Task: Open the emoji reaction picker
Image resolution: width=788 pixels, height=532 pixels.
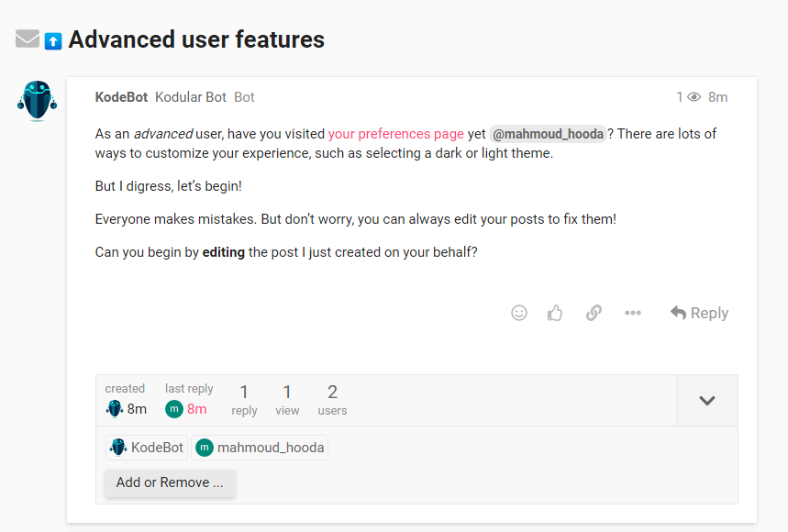Action: (x=519, y=313)
